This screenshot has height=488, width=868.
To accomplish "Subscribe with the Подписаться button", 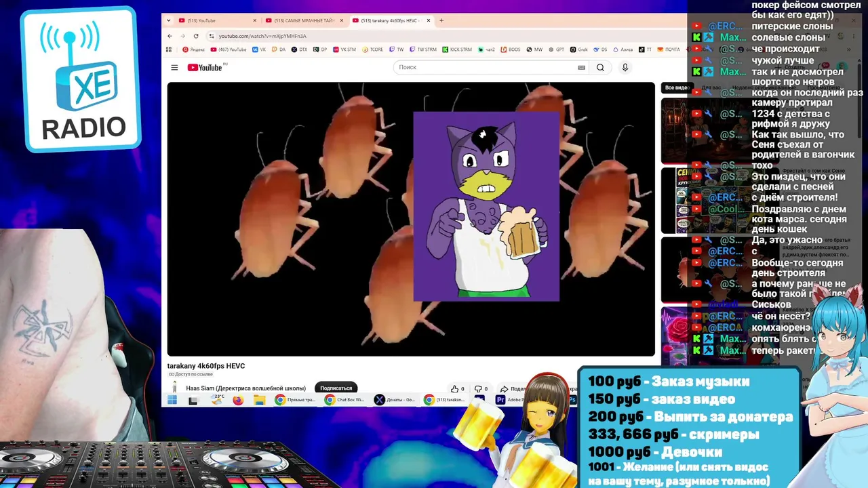I will tap(336, 388).
